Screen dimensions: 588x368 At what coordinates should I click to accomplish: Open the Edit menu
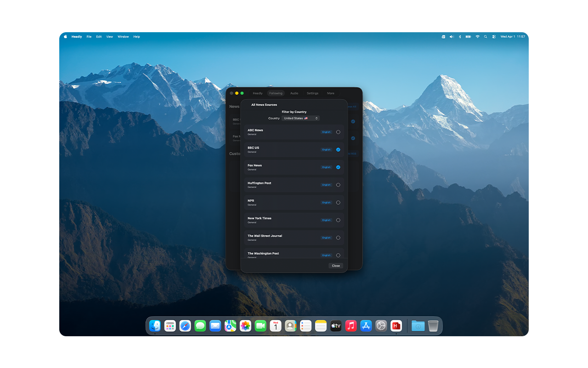pos(99,37)
